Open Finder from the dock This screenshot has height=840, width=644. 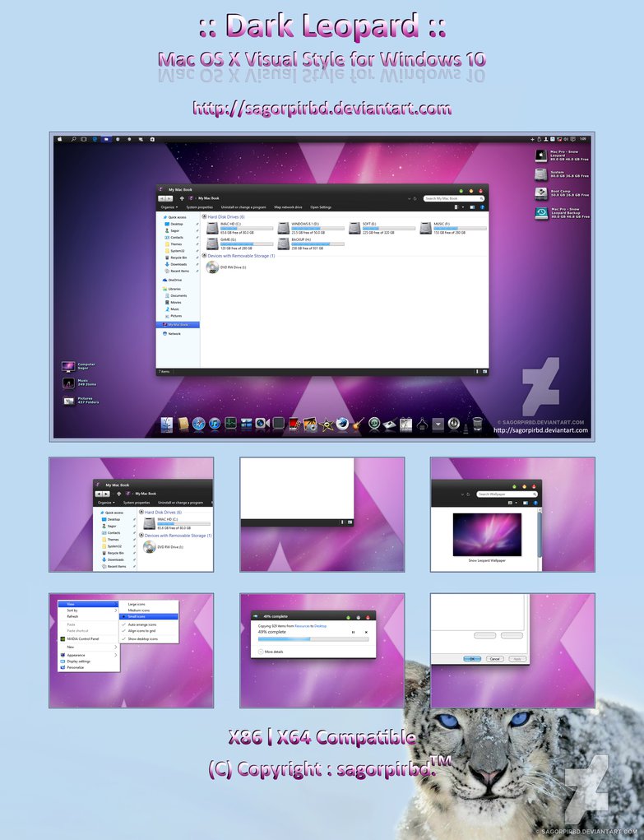tap(167, 425)
